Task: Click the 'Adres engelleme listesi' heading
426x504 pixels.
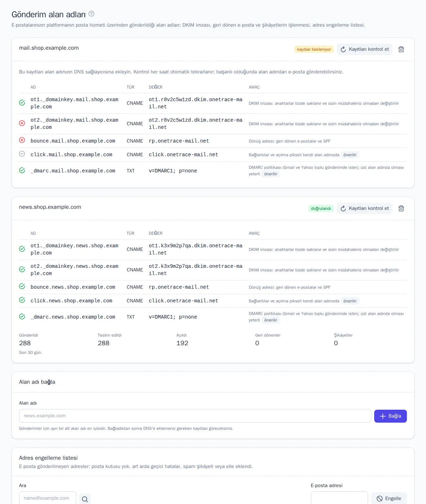Action: pyautogui.click(x=48, y=458)
